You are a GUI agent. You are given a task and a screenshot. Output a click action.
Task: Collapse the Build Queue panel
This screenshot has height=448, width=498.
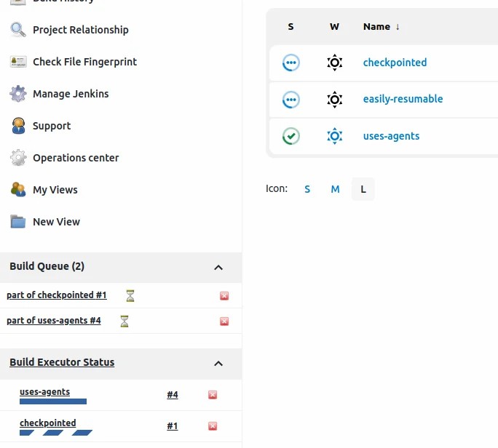click(218, 268)
